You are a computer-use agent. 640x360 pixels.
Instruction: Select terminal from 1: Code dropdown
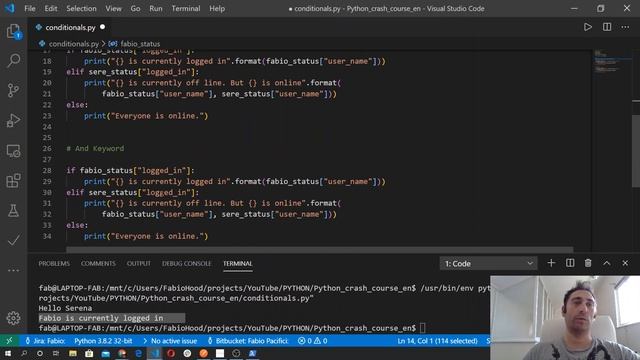(x=489, y=264)
